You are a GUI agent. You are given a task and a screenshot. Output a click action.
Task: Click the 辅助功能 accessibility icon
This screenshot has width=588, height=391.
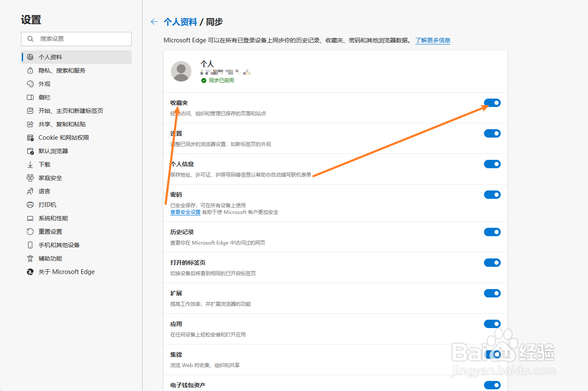tap(30, 258)
